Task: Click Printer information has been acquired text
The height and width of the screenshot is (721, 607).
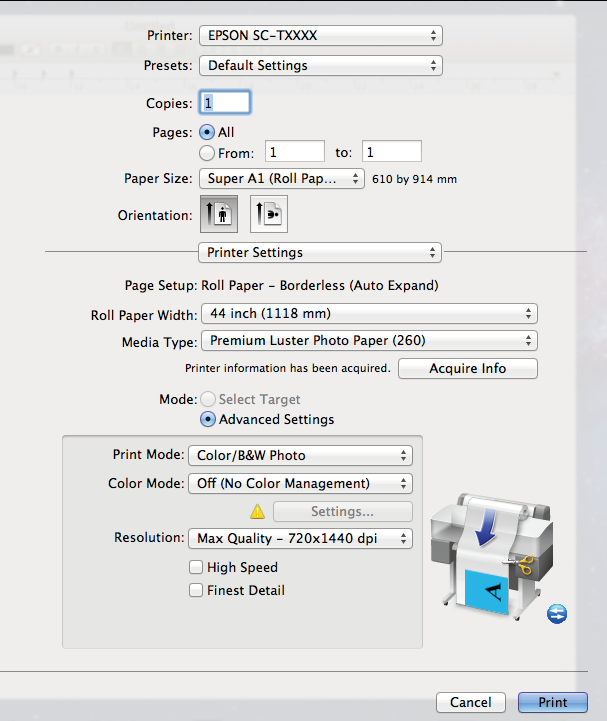Action: 288,368
